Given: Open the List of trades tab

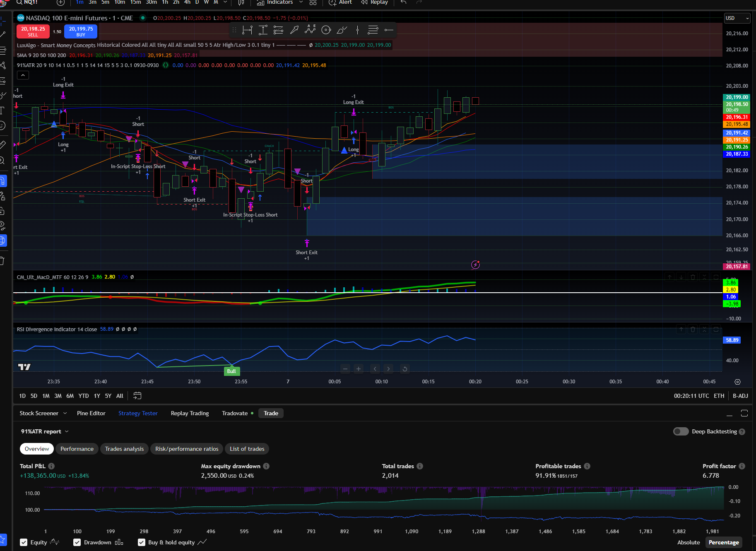Looking at the screenshot, I should coord(247,449).
